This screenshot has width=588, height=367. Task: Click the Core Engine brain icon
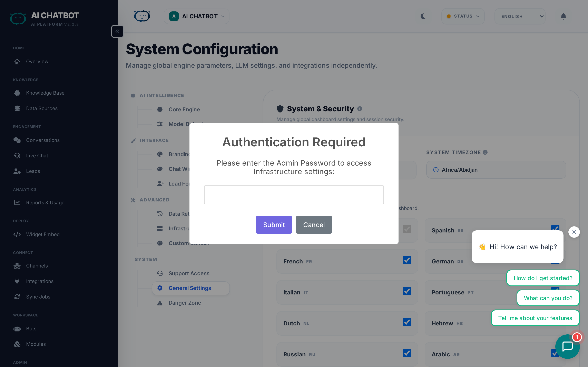pos(160,109)
